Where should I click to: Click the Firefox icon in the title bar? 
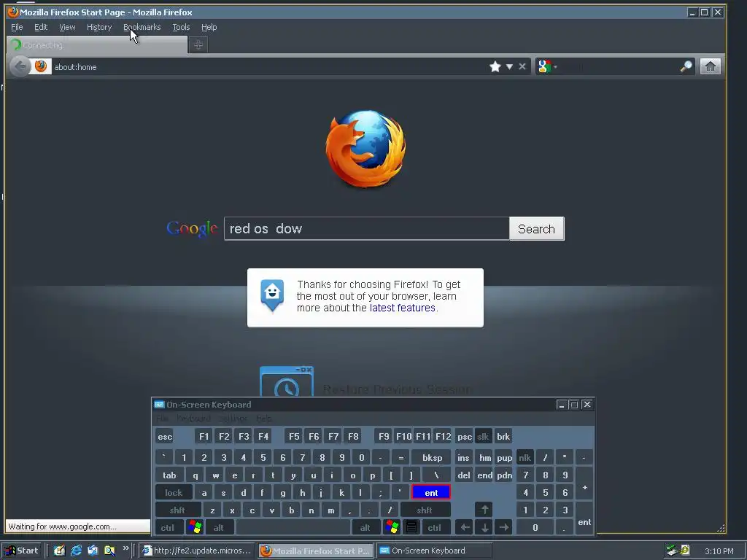tap(13, 12)
